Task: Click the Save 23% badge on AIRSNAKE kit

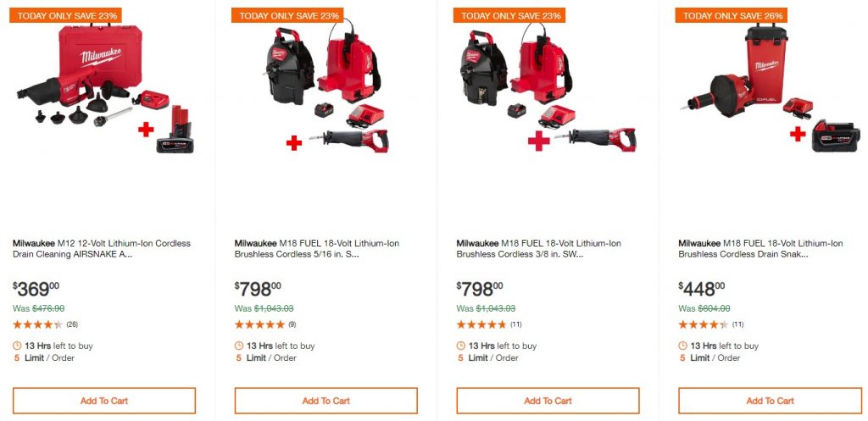Action: pyautogui.click(x=65, y=15)
